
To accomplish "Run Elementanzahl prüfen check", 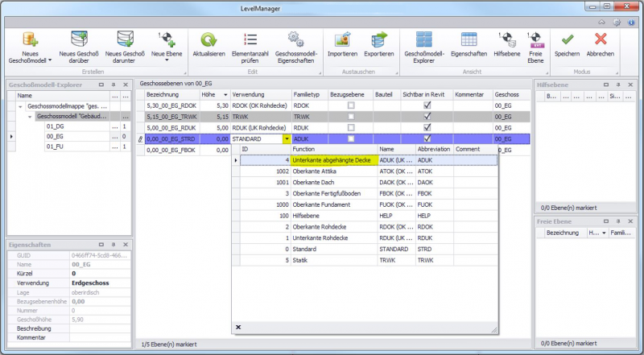I will coord(250,39).
